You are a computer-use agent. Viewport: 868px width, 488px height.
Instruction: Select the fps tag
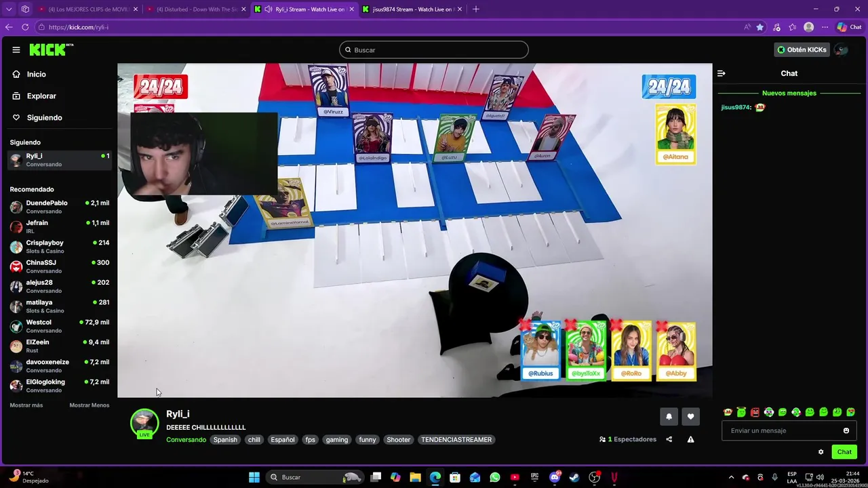pyautogui.click(x=310, y=440)
